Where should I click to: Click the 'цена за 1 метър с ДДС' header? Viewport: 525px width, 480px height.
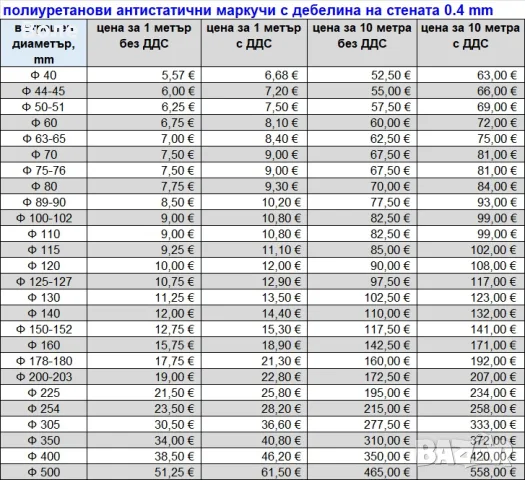[254, 43]
